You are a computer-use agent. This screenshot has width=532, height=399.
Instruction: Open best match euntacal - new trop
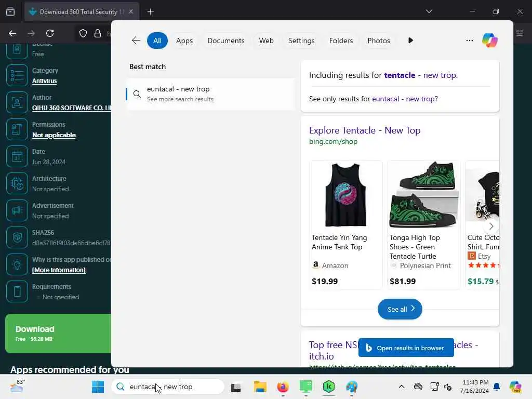(210, 94)
